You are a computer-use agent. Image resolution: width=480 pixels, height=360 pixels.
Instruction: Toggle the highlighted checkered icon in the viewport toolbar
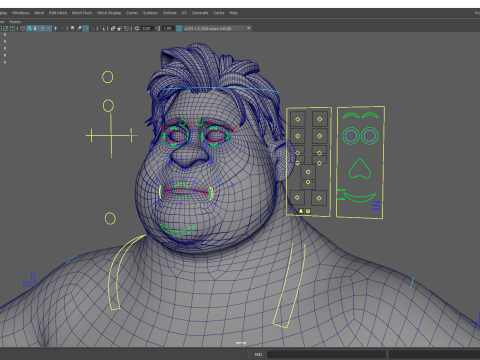click(x=86, y=28)
